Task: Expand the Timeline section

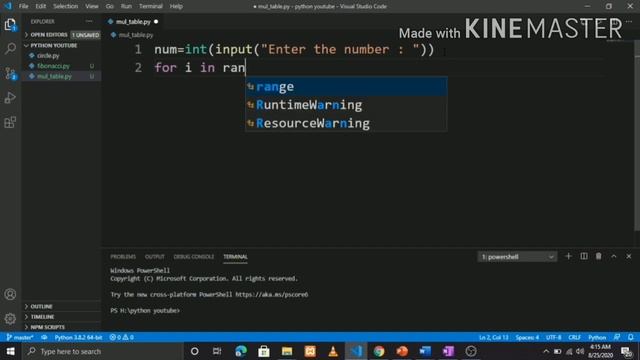Action: (61, 317)
